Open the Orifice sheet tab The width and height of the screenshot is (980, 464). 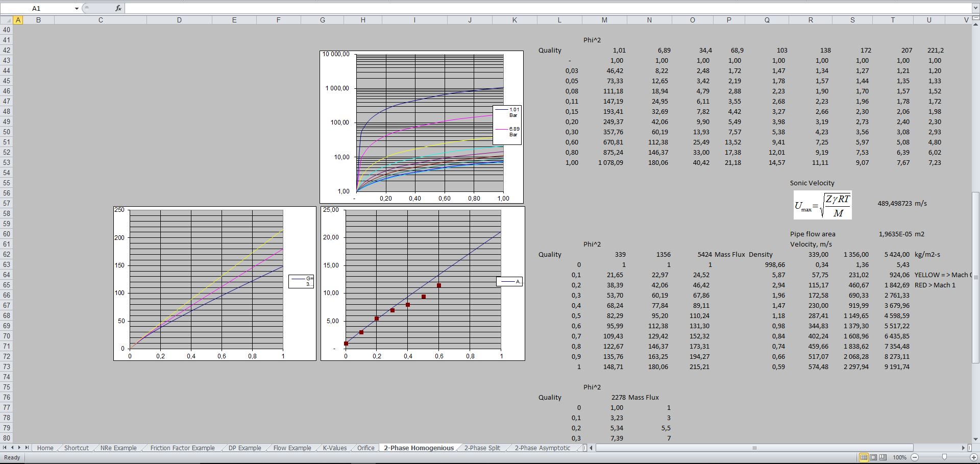pos(365,448)
